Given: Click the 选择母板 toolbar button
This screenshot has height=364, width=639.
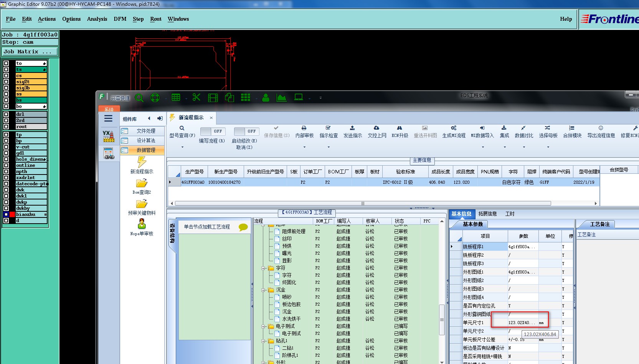Looking at the screenshot, I should pyautogui.click(x=548, y=132).
